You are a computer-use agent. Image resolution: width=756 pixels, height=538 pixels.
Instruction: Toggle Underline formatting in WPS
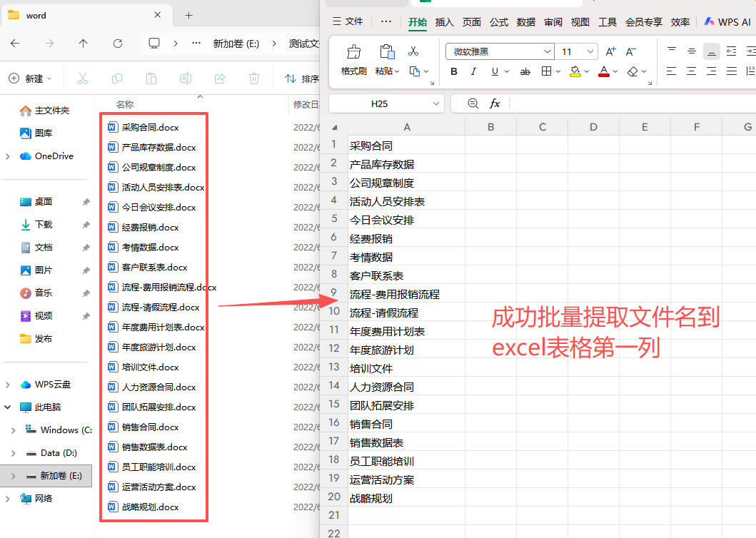click(x=495, y=71)
